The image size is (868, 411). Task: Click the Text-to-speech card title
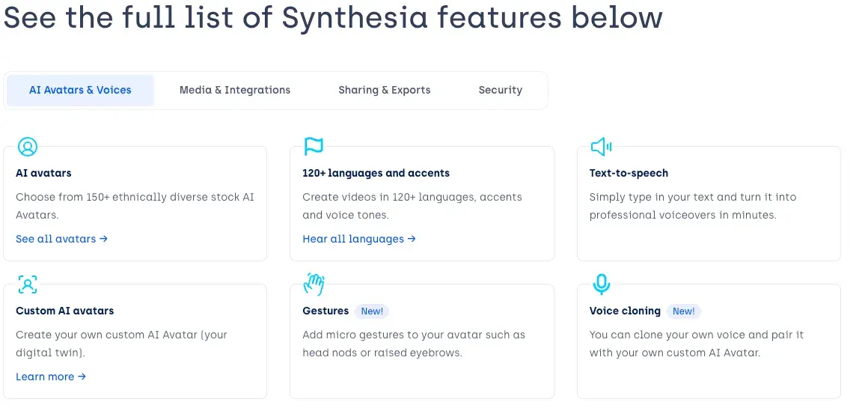629,174
